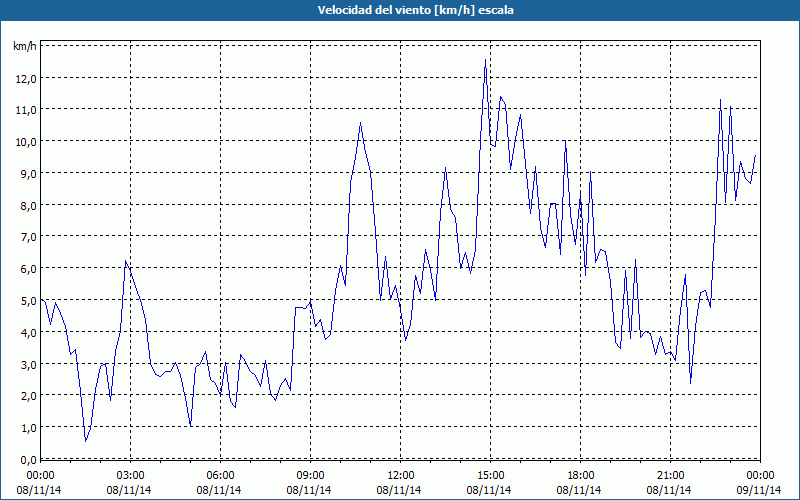Click the '03:00' time axis label

pos(131,476)
